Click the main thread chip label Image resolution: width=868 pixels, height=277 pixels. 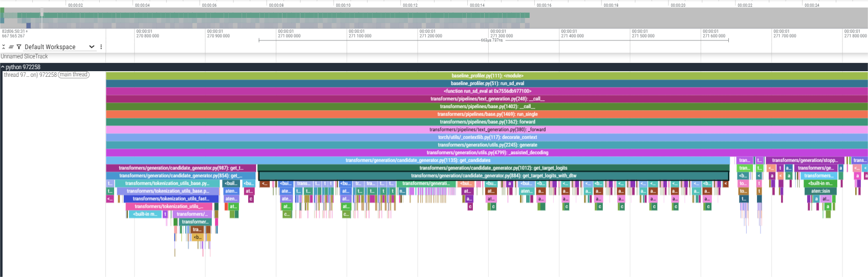point(74,75)
